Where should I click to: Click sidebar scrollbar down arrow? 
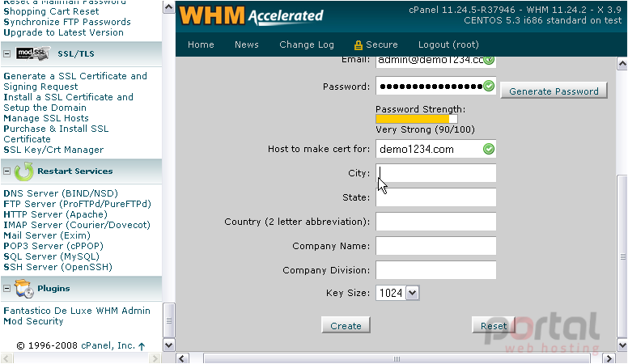168,345
